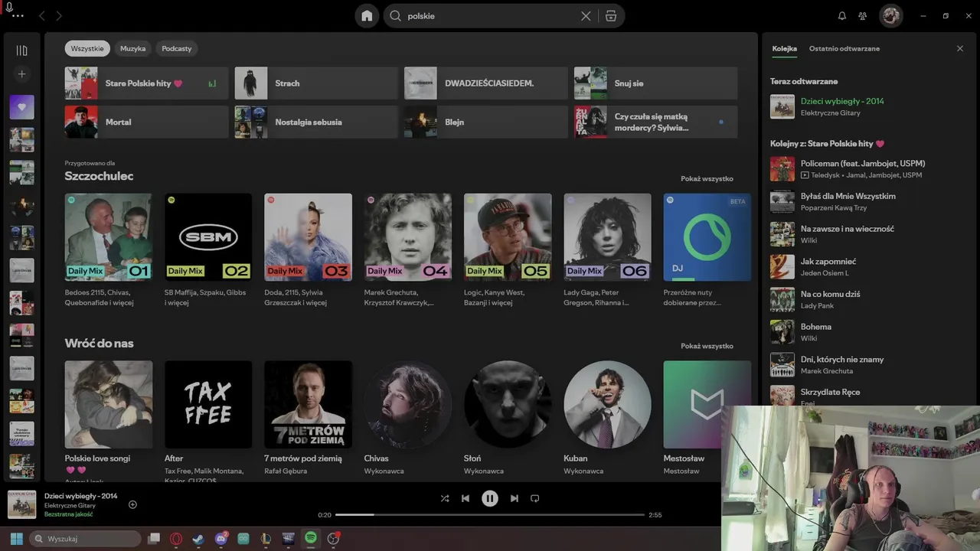Open Słoń artist picture
The image size is (980, 551).
(x=508, y=405)
